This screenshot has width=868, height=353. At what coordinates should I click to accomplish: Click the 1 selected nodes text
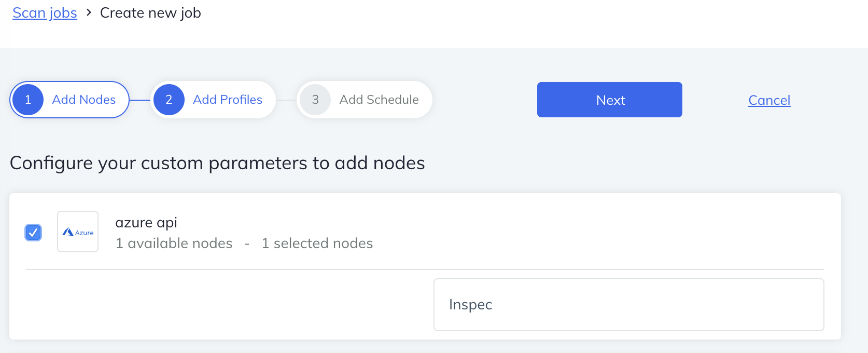coord(317,243)
